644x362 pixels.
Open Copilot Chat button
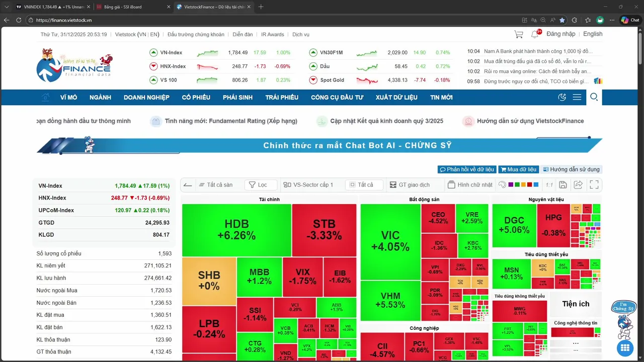pos(630,20)
